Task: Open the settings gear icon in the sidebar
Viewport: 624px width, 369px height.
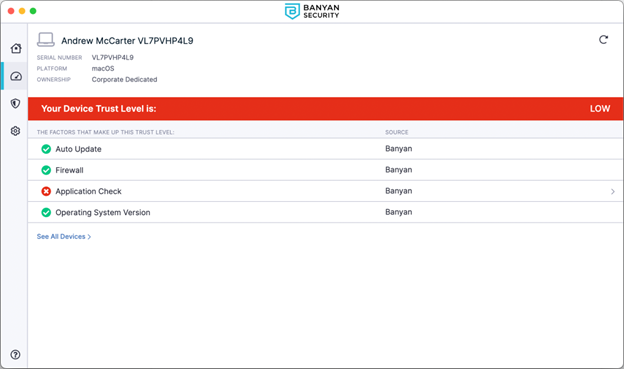Action: click(16, 131)
